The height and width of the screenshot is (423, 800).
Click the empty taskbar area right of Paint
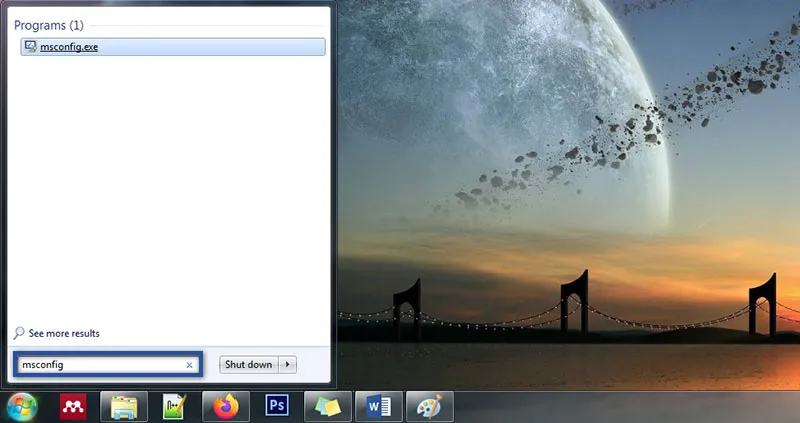pos(620,407)
